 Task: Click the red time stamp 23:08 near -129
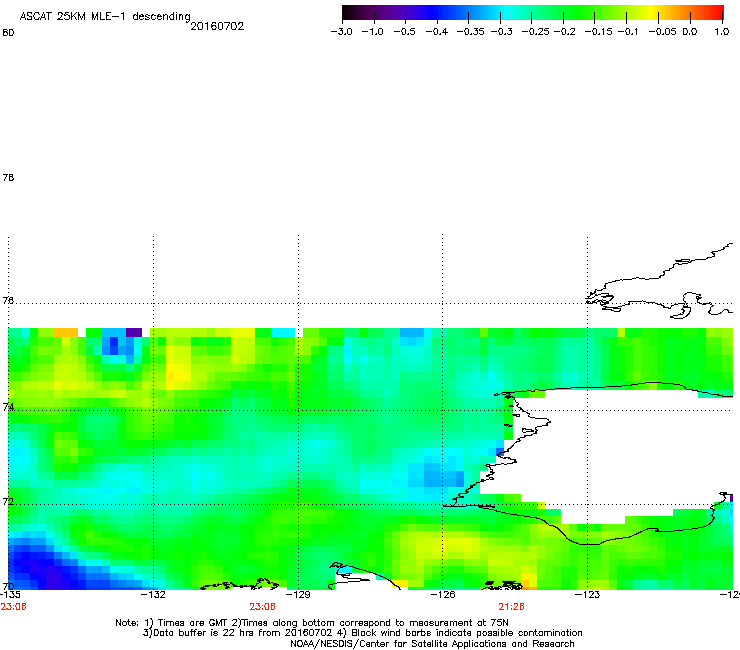click(262, 607)
